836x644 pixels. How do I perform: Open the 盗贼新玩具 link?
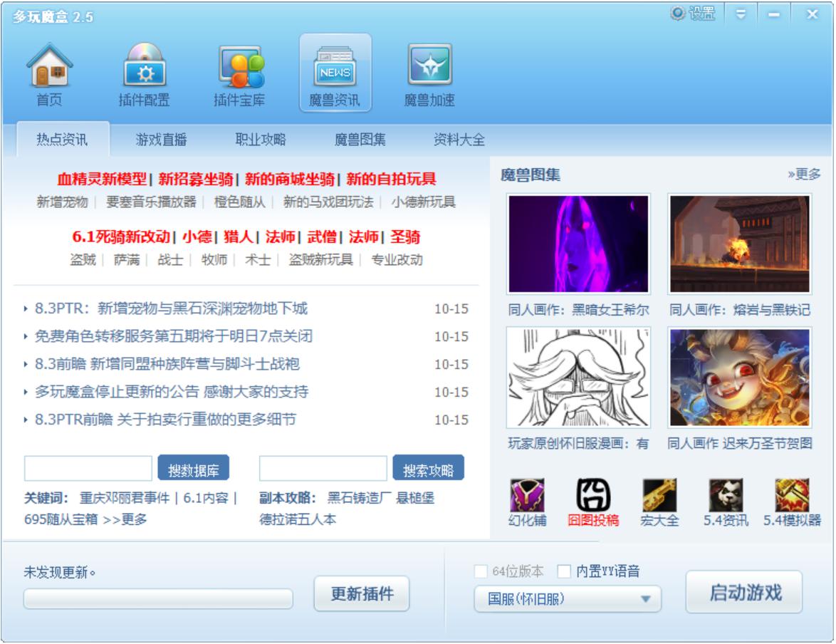[321, 260]
